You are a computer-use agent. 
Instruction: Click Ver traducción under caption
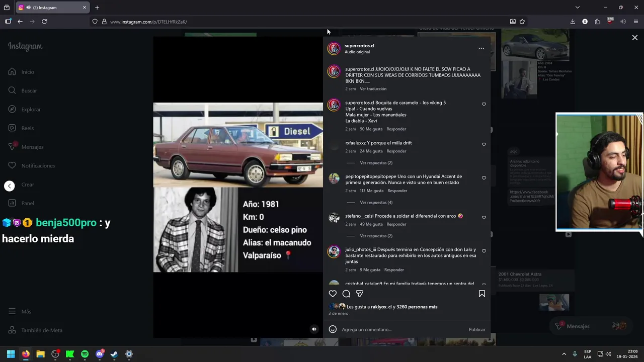click(373, 89)
